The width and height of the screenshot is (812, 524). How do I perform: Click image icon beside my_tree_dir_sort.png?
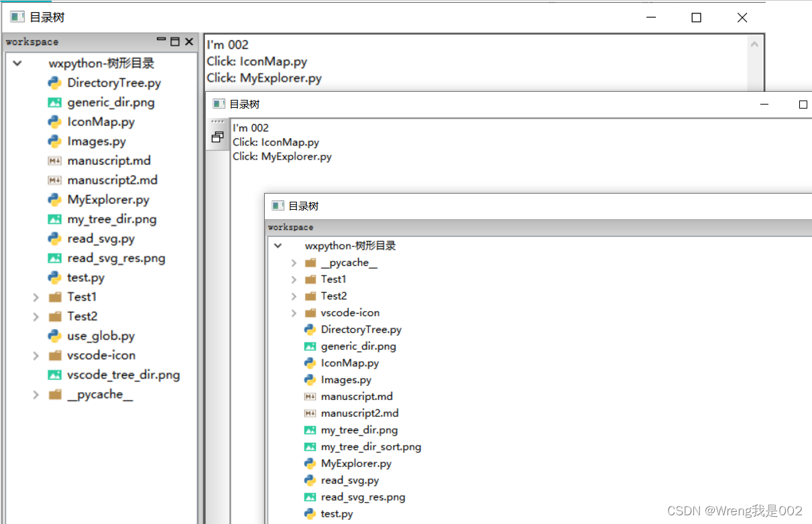(310, 447)
